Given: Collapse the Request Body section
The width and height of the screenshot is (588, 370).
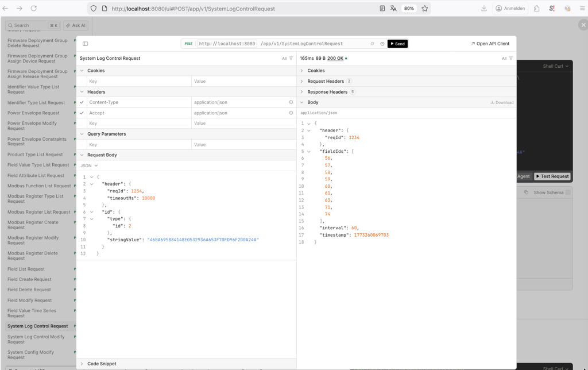Looking at the screenshot, I should tap(82, 155).
